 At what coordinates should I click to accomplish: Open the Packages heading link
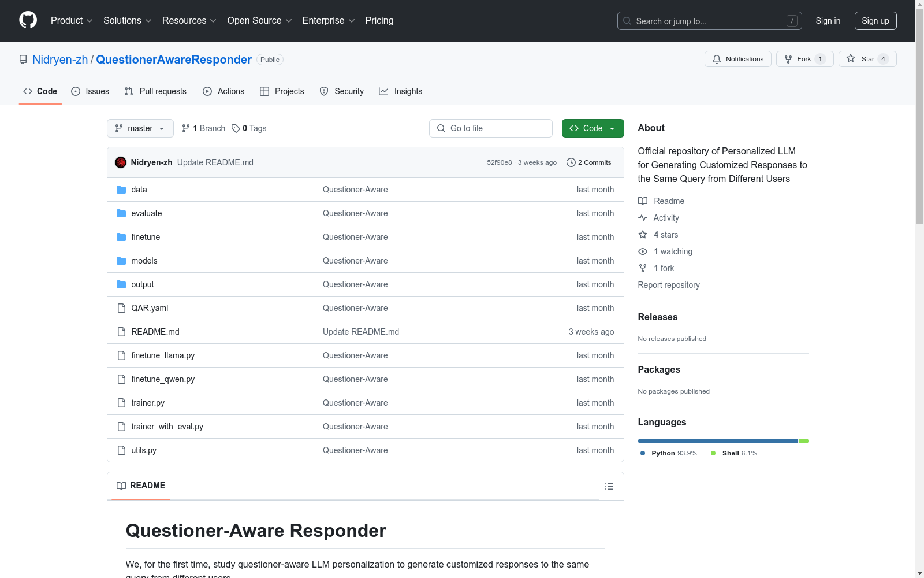(659, 369)
